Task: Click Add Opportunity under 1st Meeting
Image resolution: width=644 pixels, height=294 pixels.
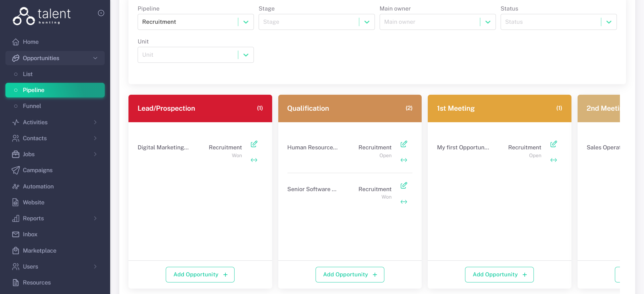Action: (x=499, y=275)
